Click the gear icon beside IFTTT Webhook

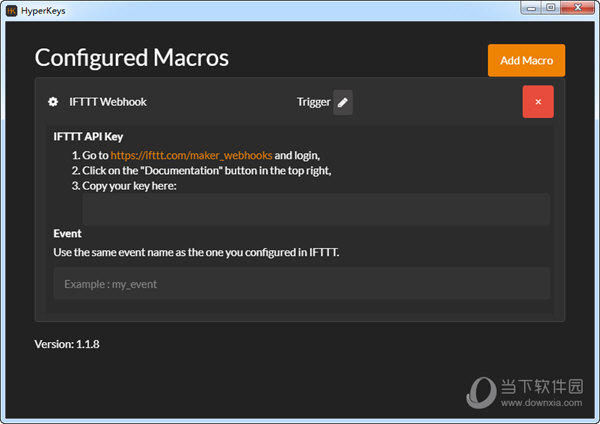pyautogui.click(x=53, y=102)
